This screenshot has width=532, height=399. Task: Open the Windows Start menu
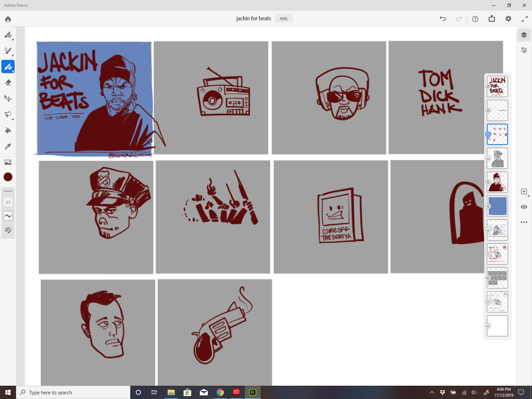pos(8,392)
